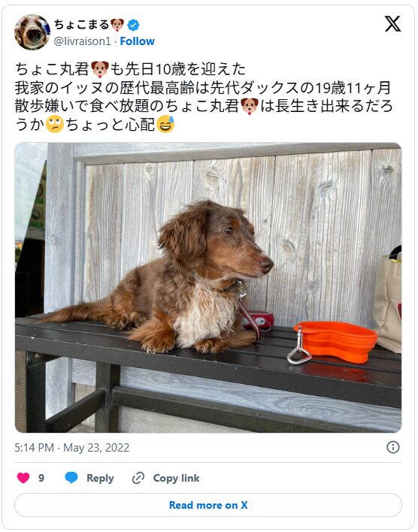Click the reply speech bubble icon

coord(71,478)
